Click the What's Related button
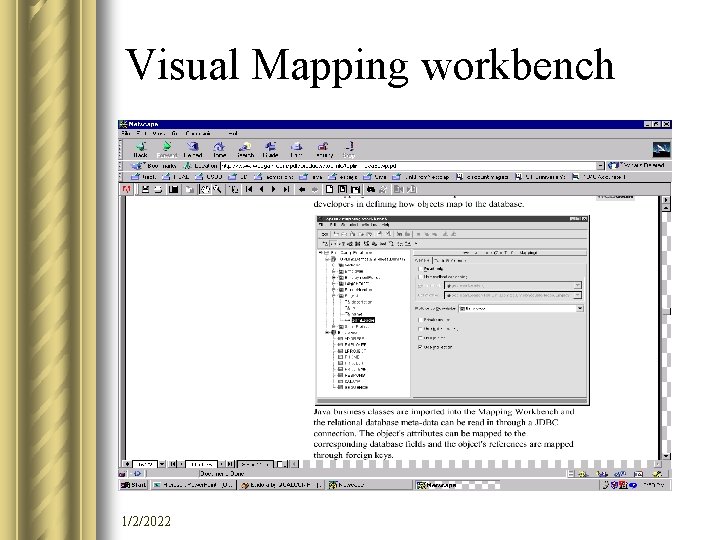The height and width of the screenshot is (540, 720). (x=637, y=165)
